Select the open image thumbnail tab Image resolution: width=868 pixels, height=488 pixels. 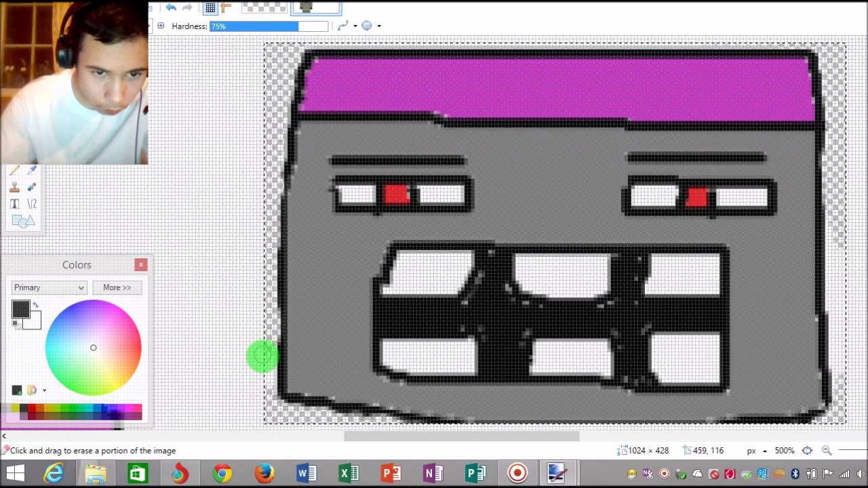(316, 7)
